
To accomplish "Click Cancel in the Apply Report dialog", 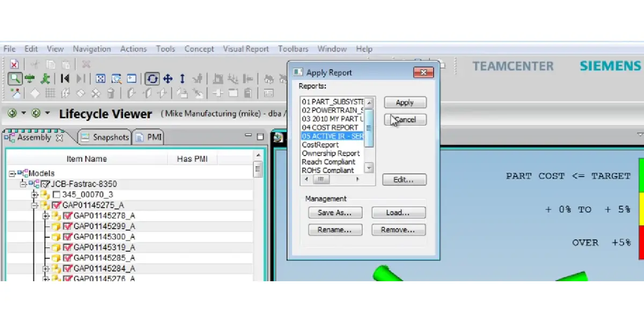I will coord(405,120).
